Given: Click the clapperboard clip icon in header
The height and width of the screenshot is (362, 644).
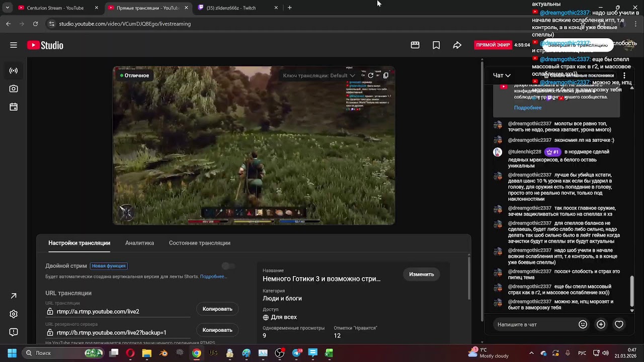Looking at the screenshot, I should click(415, 45).
